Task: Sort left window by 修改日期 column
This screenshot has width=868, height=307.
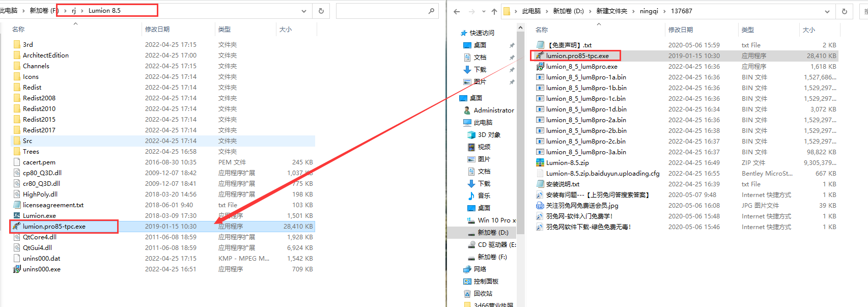Action: click(x=157, y=30)
